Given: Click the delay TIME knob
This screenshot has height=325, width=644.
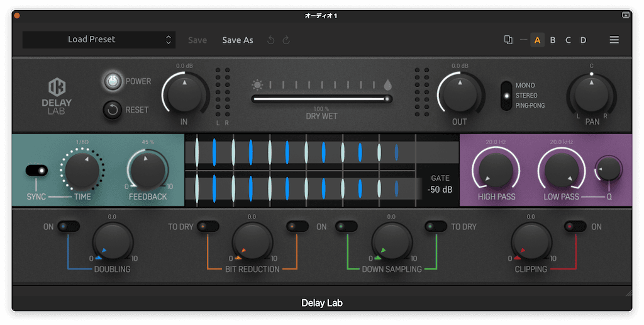Looking at the screenshot, I should (82, 170).
